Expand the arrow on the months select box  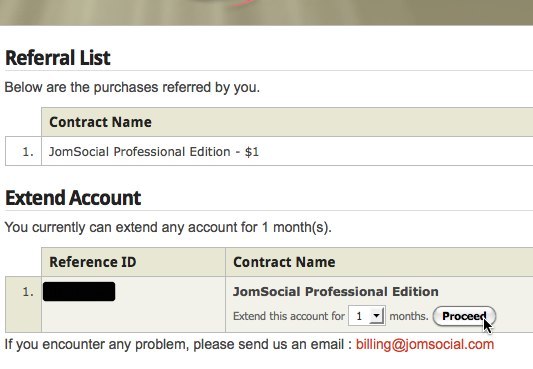click(x=377, y=316)
